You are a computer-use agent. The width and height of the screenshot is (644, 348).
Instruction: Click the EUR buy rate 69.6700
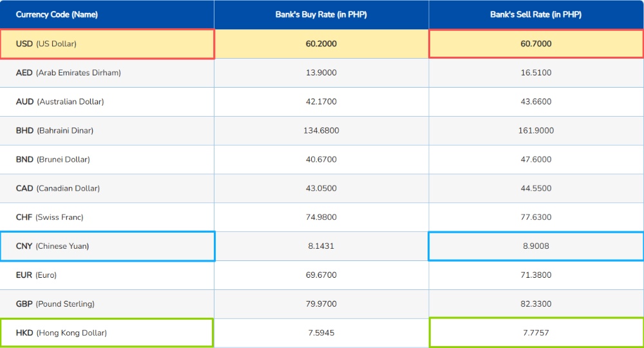tap(321, 275)
